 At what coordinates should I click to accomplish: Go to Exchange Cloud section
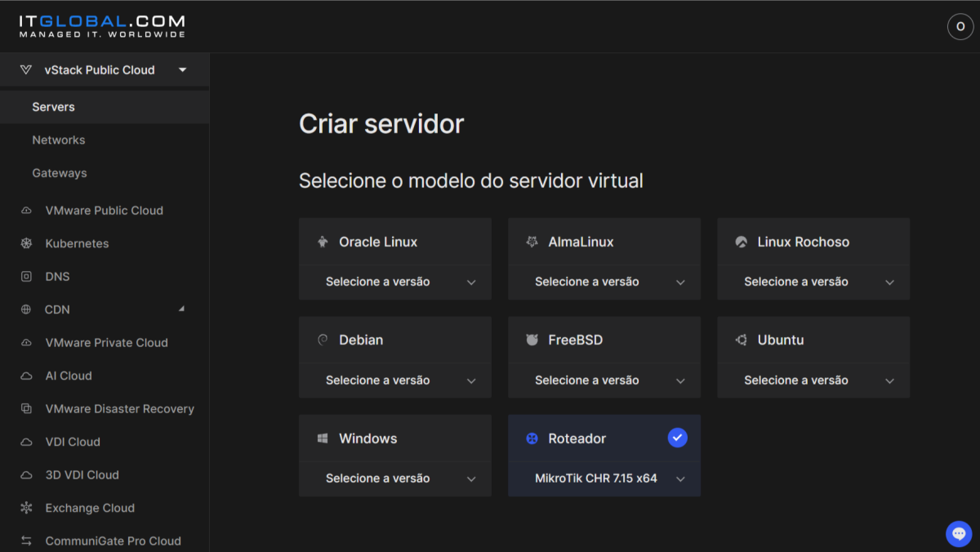pos(90,508)
